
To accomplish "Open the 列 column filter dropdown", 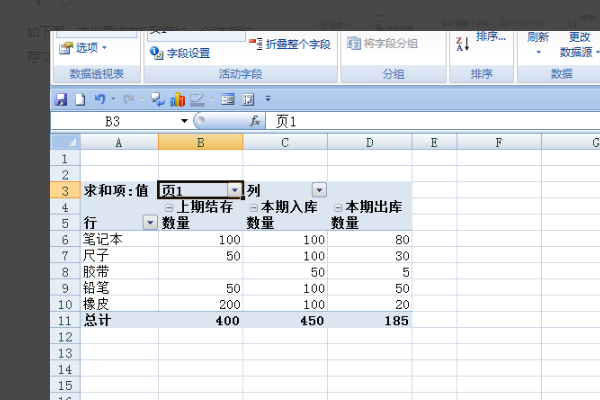I will pyautogui.click(x=319, y=190).
